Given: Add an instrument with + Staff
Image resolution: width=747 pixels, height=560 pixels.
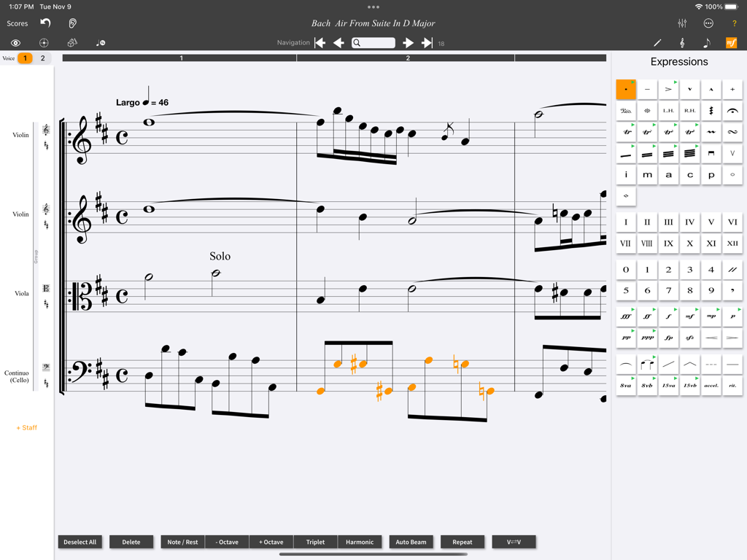Looking at the screenshot, I should tap(26, 427).
